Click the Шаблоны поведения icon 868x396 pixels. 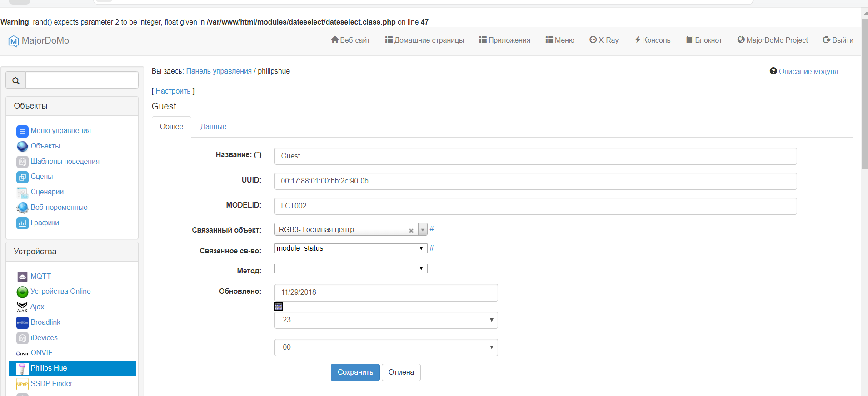(22, 162)
